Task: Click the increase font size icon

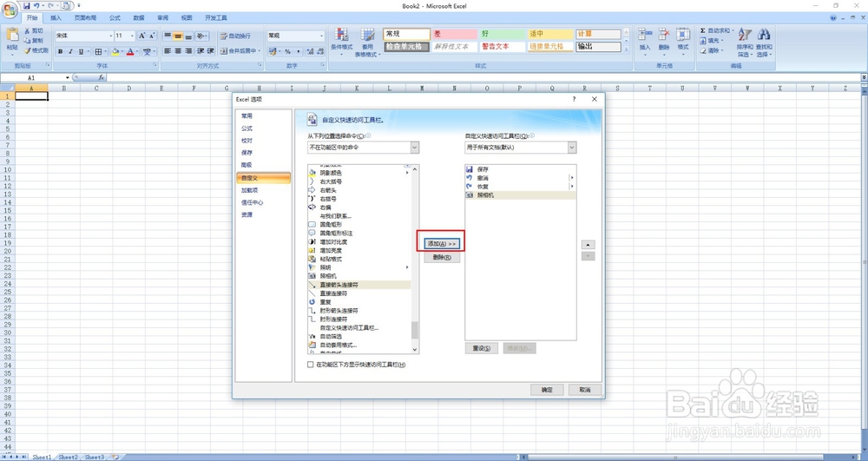Action: (142, 36)
